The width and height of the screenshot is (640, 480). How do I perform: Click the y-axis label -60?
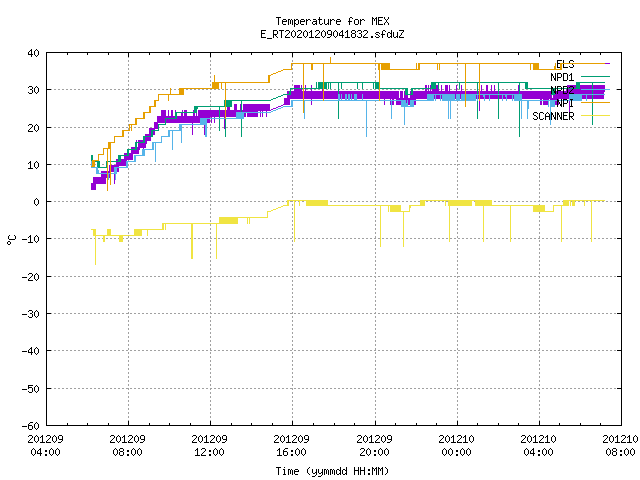point(31,426)
